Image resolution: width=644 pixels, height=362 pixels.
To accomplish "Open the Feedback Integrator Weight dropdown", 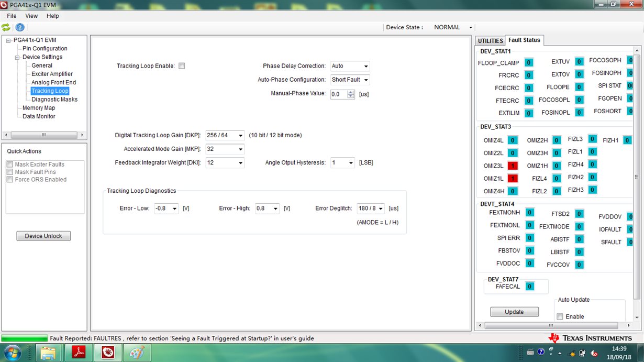I will [x=225, y=163].
